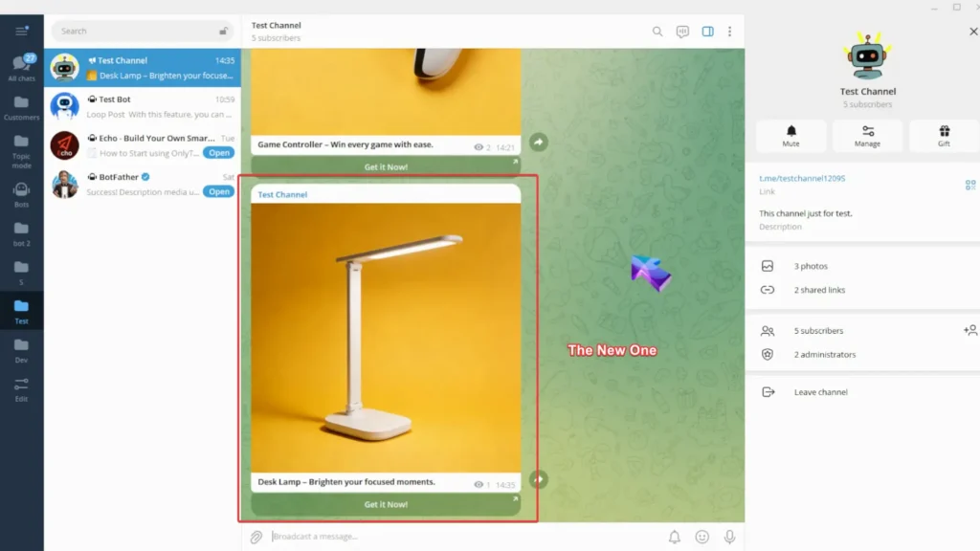Open the Telegram hamburger menu
This screenshot has width=980, height=551.
coord(21,30)
